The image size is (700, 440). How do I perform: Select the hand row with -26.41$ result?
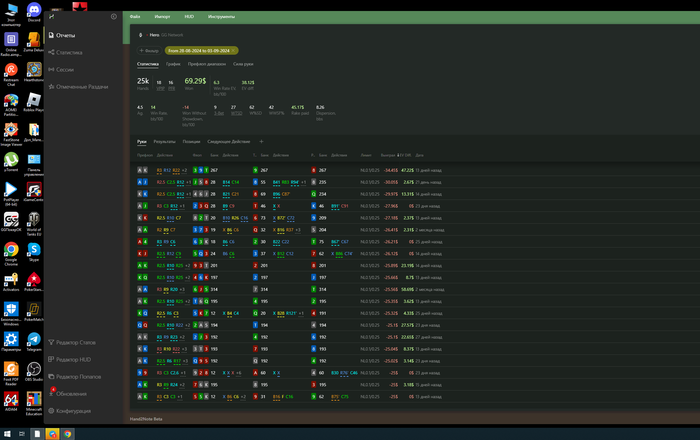coord(416,230)
